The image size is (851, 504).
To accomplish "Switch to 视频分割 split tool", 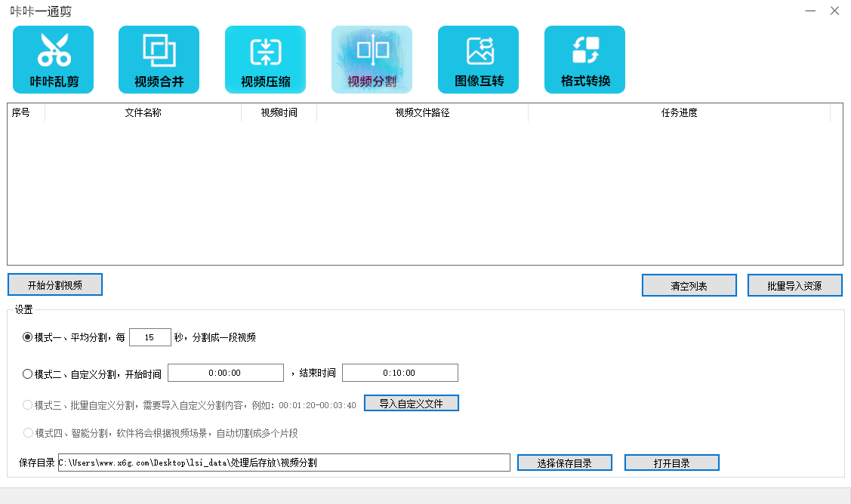I will [372, 60].
